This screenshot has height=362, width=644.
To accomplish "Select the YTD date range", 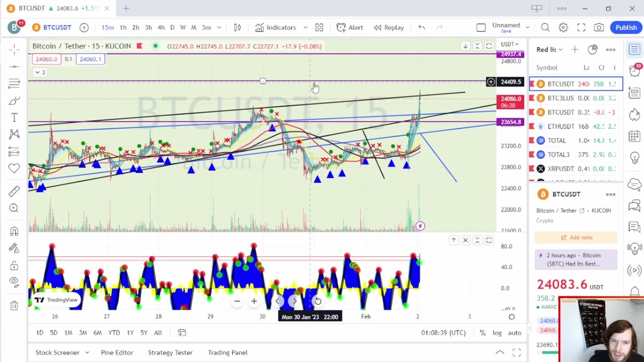I will coord(114,333).
